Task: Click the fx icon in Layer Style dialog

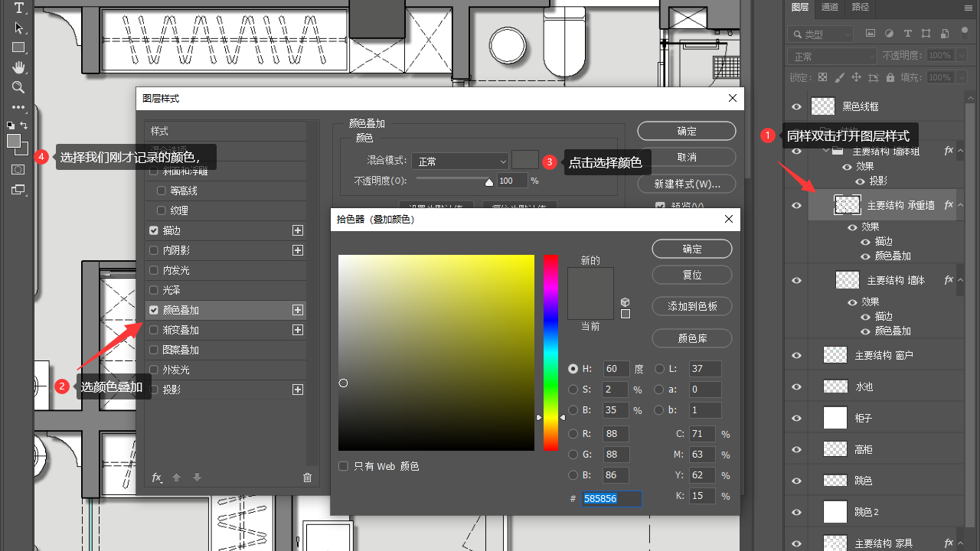Action: 157,478
